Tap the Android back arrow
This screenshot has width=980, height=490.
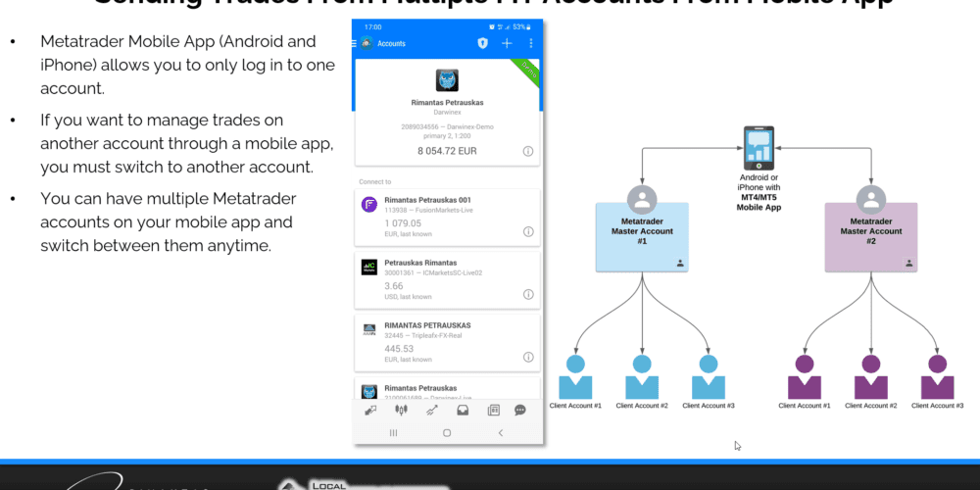point(501,432)
